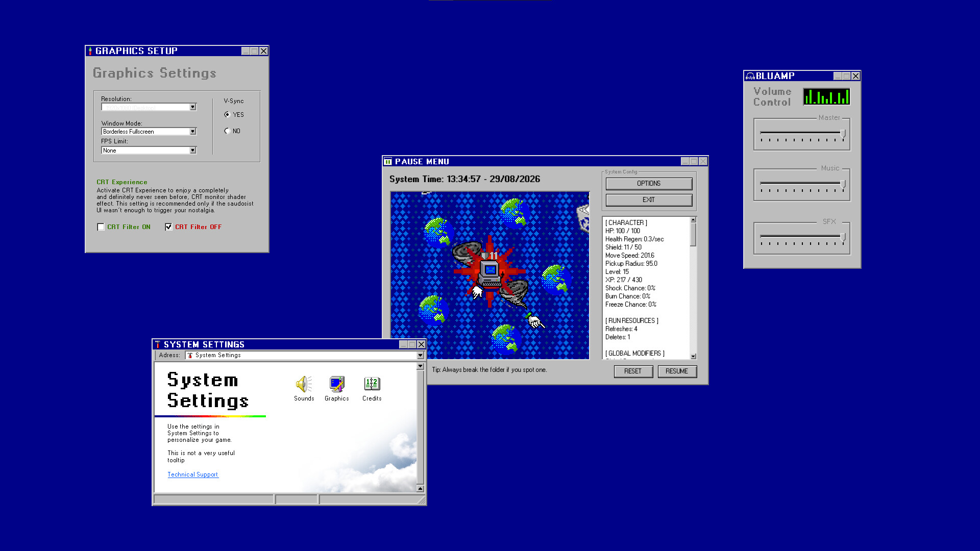Click the System Settings wrench title icon
980x551 pixels.
coord(158,344)
